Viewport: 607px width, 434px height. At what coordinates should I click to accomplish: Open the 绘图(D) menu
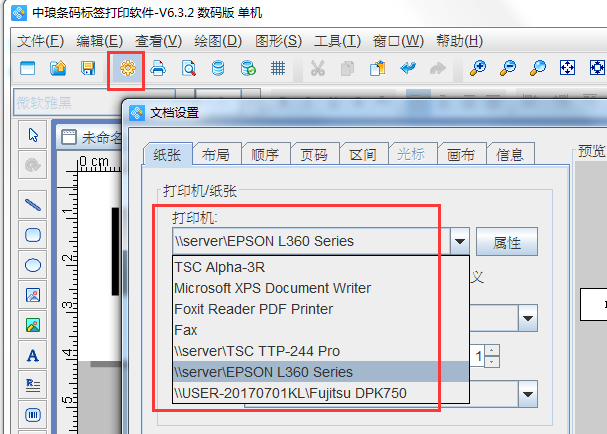[x=217, y=41]
